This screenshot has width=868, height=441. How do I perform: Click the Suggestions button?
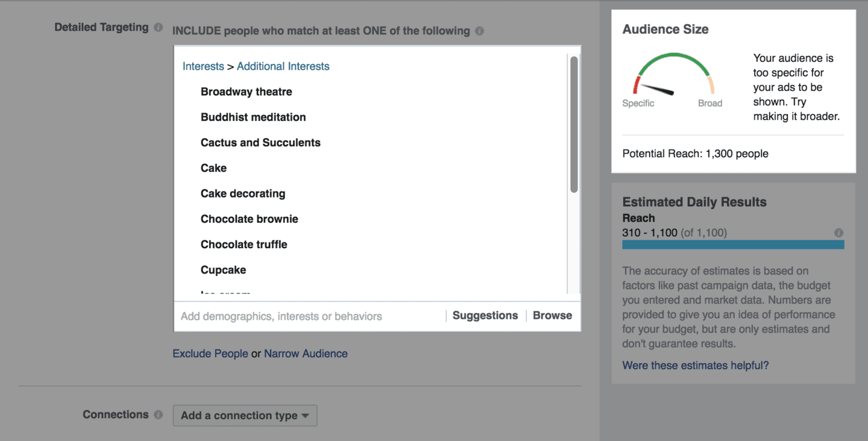pos(485,316)
